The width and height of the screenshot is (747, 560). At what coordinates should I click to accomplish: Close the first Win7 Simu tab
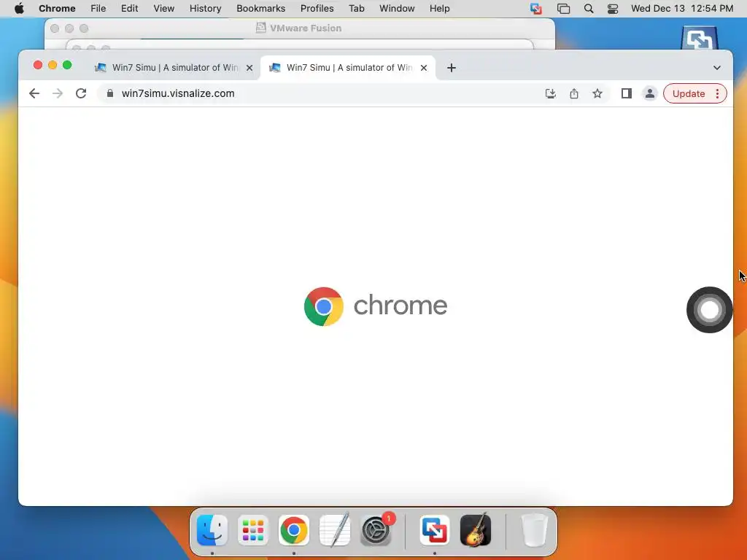point(249,68)
